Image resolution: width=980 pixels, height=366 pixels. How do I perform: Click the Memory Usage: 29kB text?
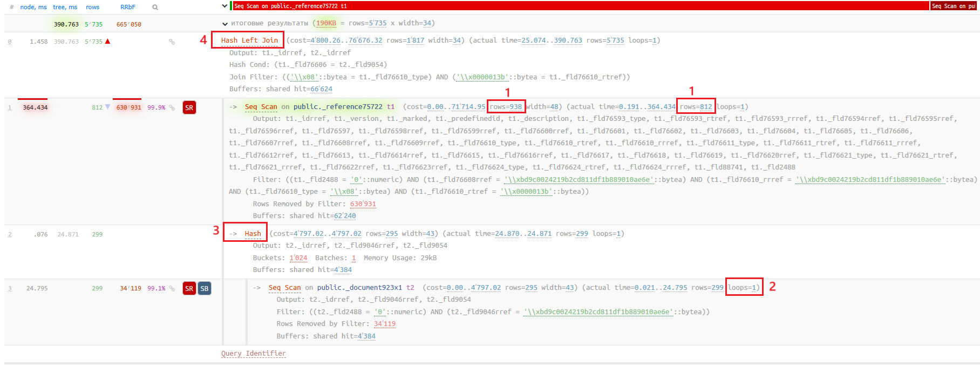coord(400,258)
